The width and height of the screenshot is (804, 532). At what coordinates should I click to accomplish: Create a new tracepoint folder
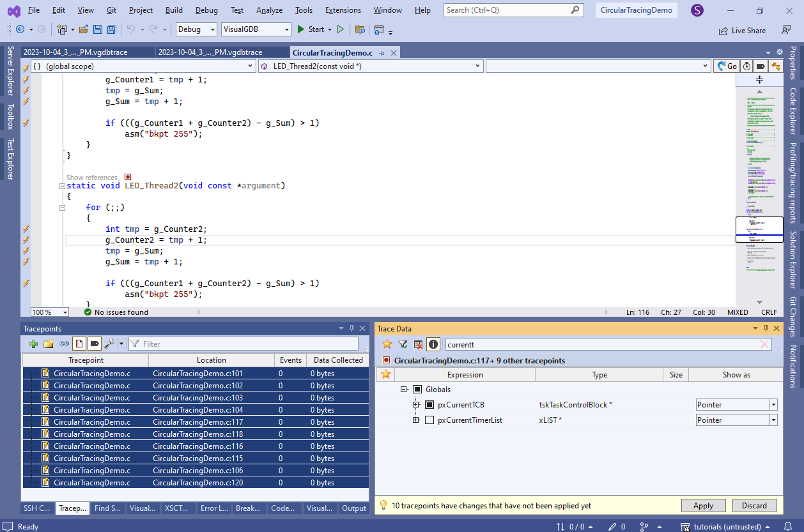coord(48,344)
